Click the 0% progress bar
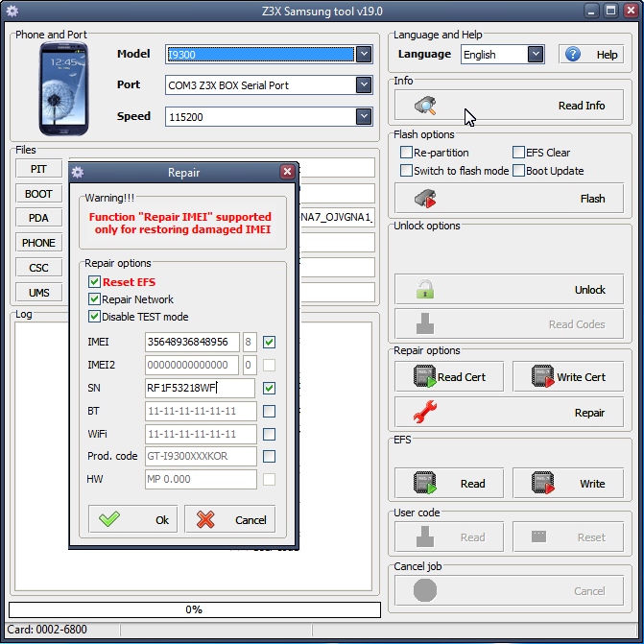The image size is (644, 644). 195,609
